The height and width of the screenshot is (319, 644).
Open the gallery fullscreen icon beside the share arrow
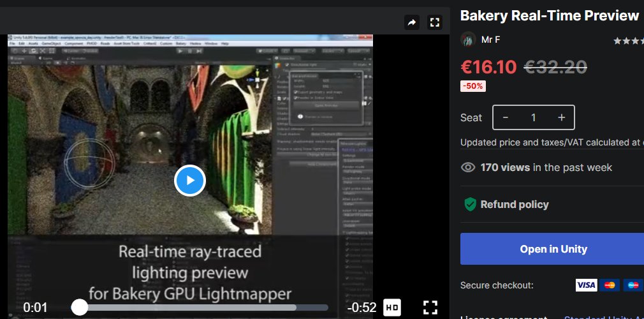point(434,22)
